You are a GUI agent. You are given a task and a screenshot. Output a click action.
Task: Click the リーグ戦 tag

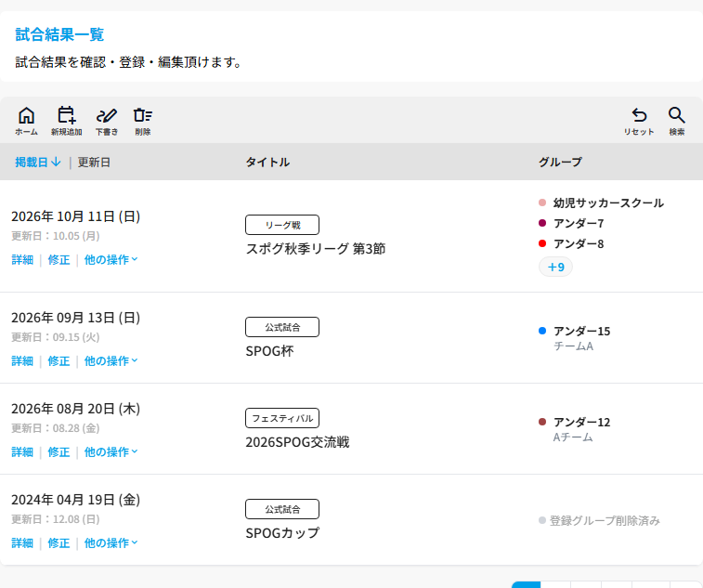point(282,225)
